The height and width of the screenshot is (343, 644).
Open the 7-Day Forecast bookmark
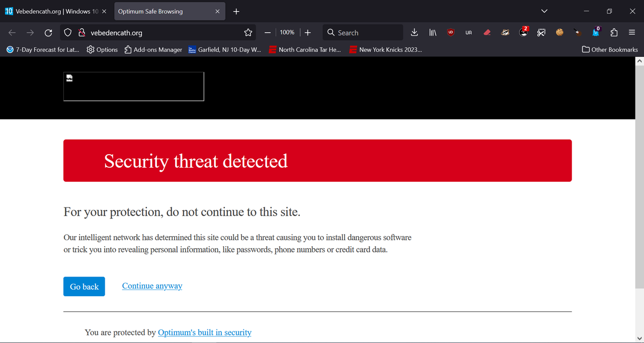pos(43,49)
